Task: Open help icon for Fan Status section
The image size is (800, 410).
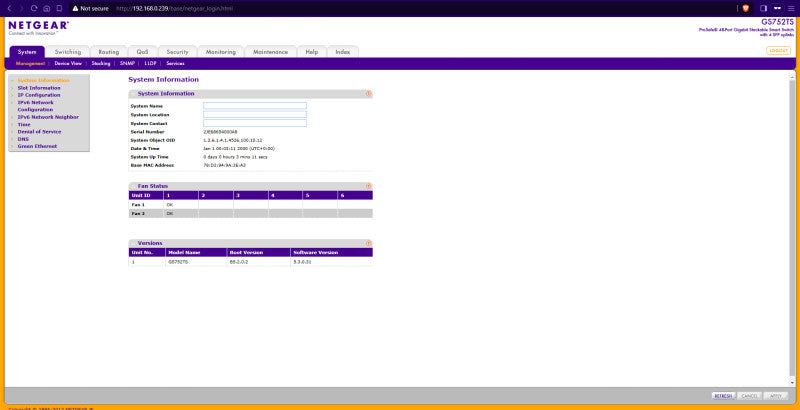Action: (368, 186)
